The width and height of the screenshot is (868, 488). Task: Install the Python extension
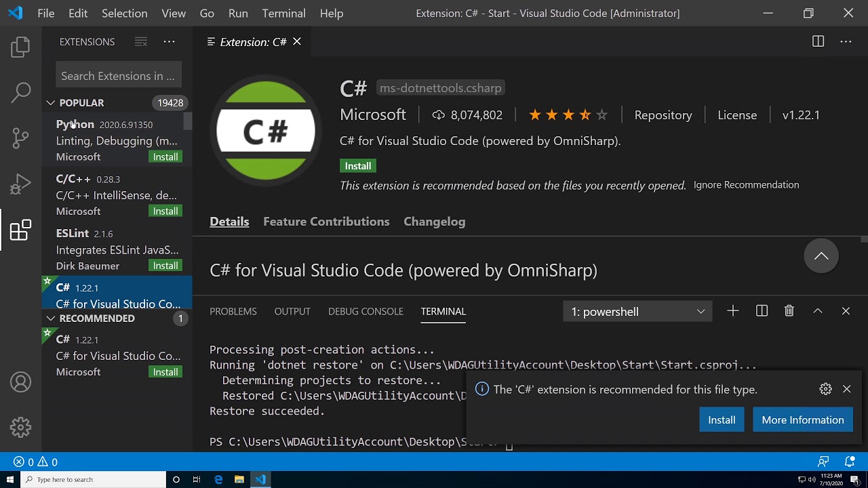tap(165, 157)
